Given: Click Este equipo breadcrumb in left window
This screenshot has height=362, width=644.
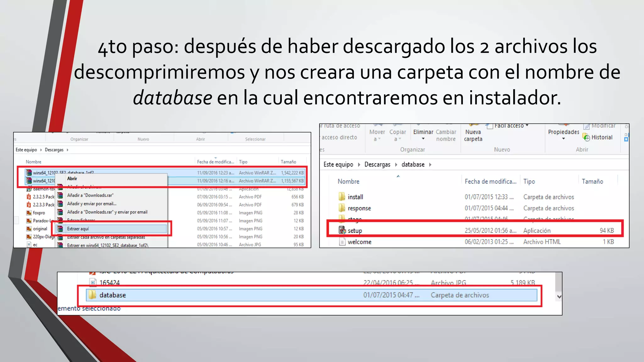Looking at the screenshot, I should (26, 150).
